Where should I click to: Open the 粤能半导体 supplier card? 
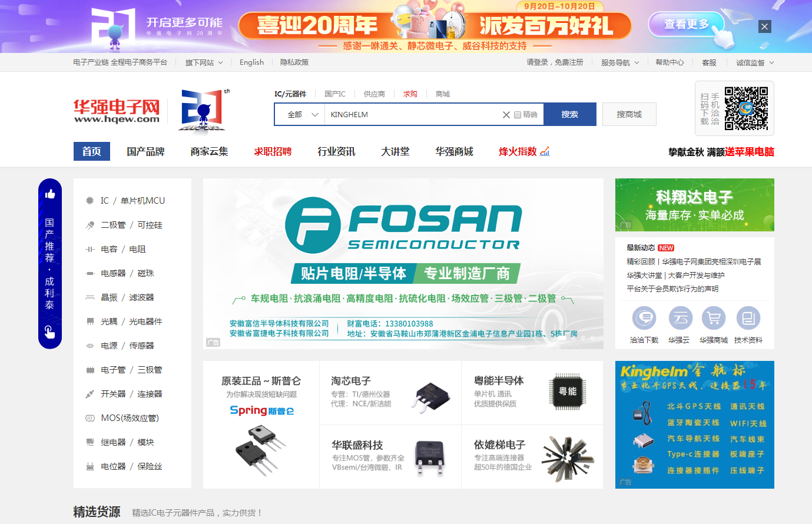532,393
